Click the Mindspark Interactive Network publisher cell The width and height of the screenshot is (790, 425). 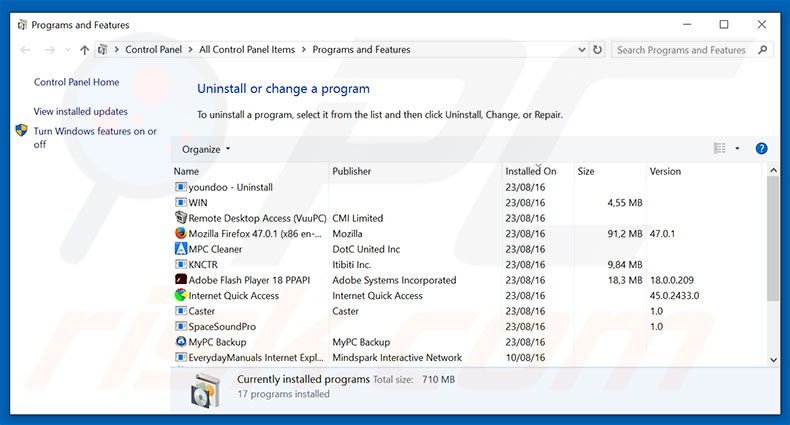(397, 358)
